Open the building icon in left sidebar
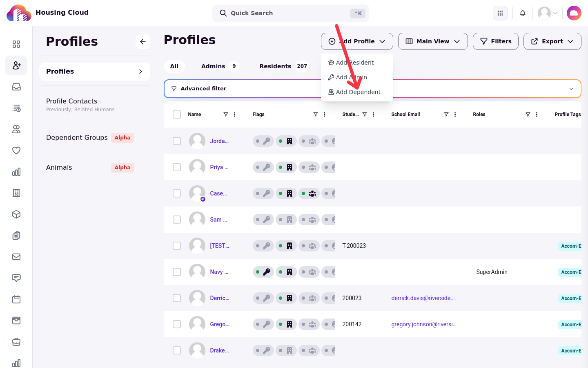This screenshot has width=588, height=368. tap(16, 193)
